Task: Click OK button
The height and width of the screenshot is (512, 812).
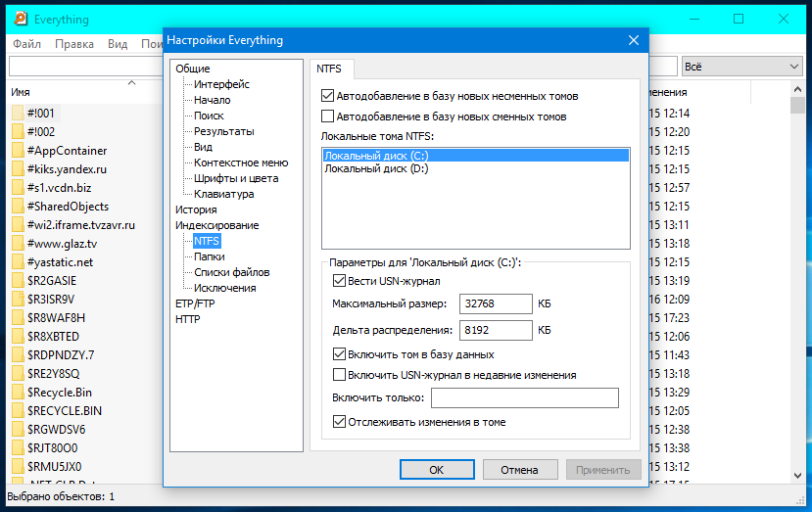Action: pyautogui.click(x=437, y=470)
